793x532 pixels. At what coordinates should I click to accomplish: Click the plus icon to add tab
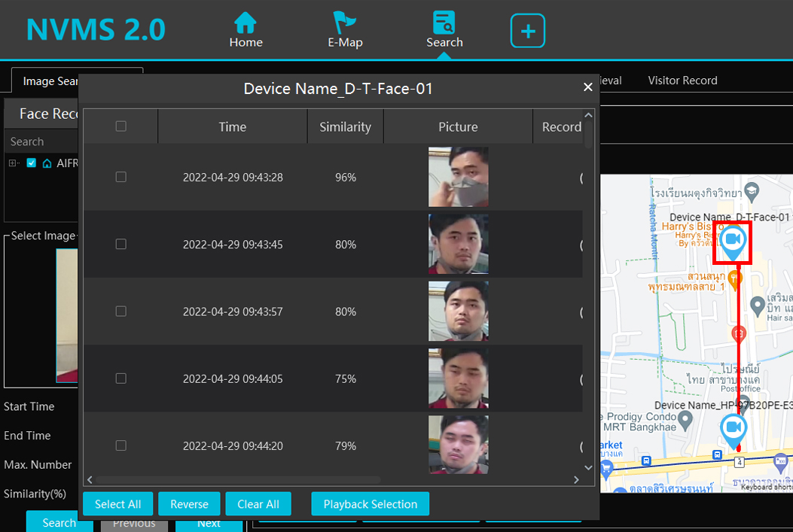(x=528, y=32)
